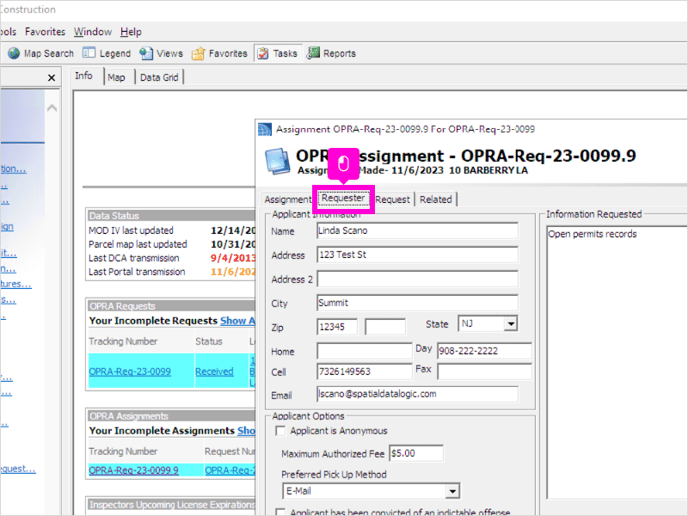This screenshot has width=688, height=516.
Task: Click the MOD IV last updated row
Action: tap(171, 230)
